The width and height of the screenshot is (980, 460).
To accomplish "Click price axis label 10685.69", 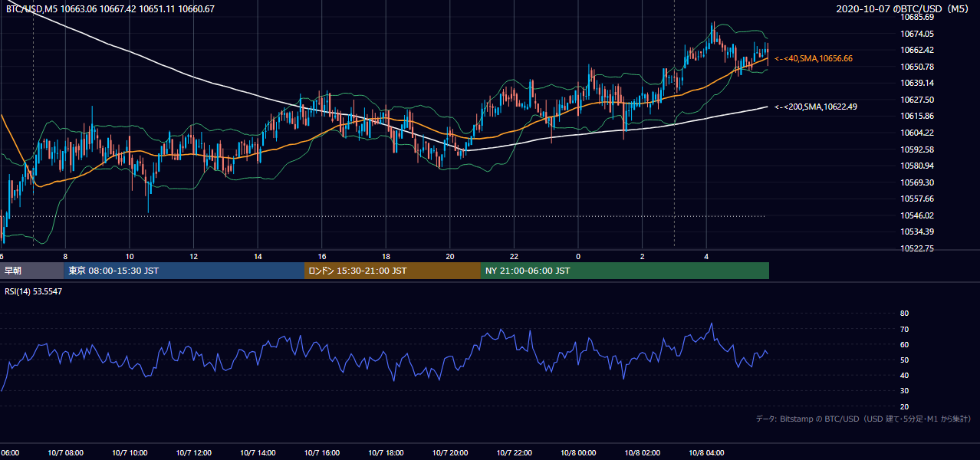I will coord(917,17).
